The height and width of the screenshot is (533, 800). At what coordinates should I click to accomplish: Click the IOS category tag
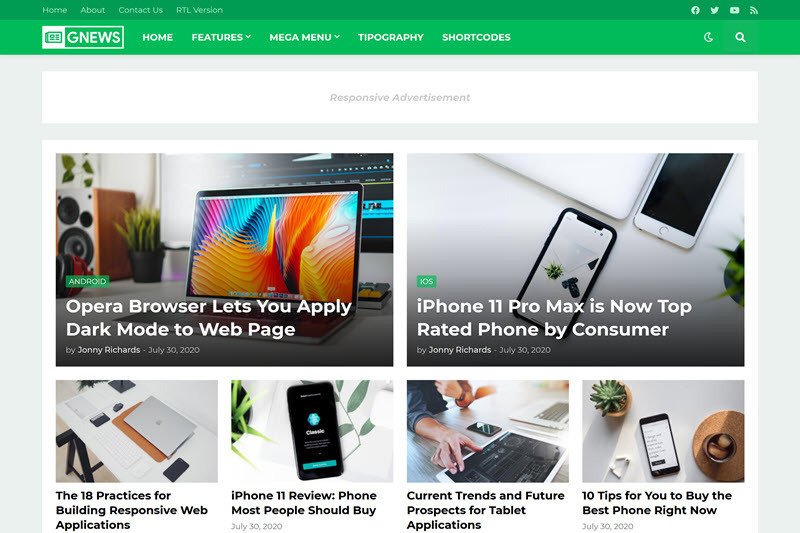pos(426,281)
